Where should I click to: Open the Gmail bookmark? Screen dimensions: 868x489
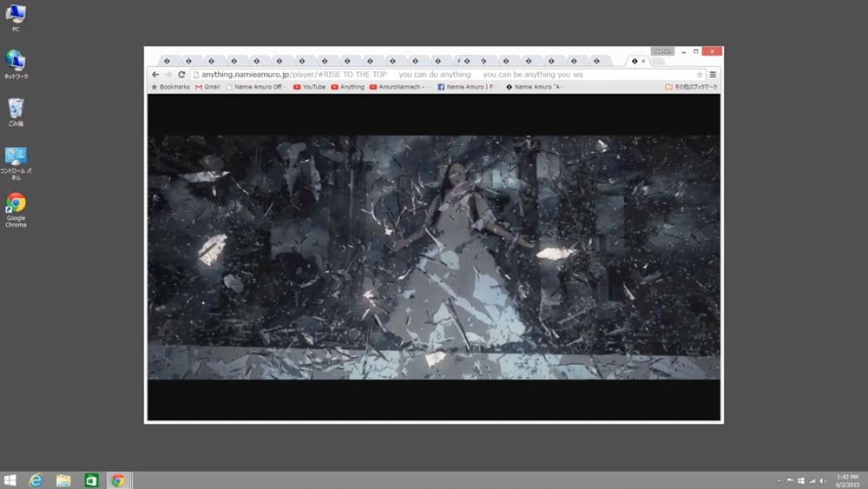(207, 87)
